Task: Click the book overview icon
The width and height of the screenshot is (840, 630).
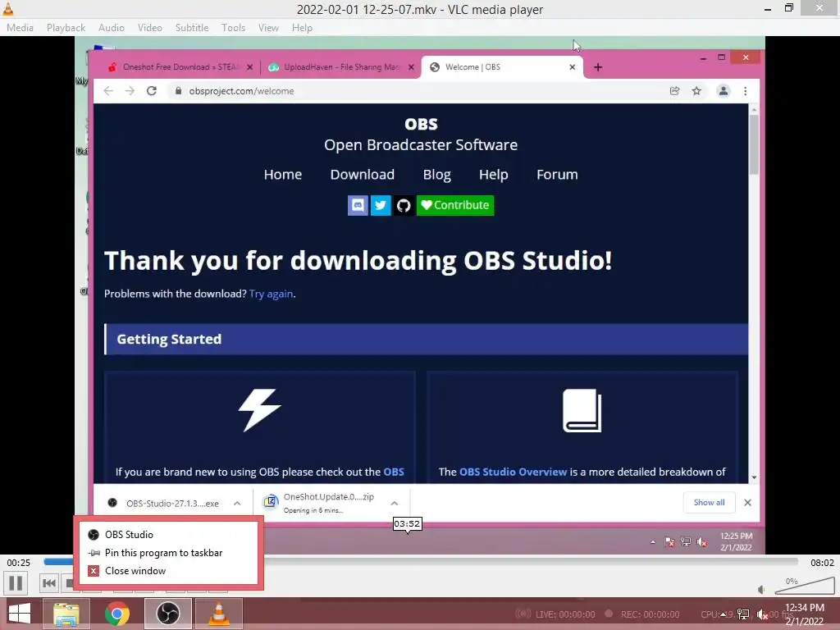Action: [582, 410]
